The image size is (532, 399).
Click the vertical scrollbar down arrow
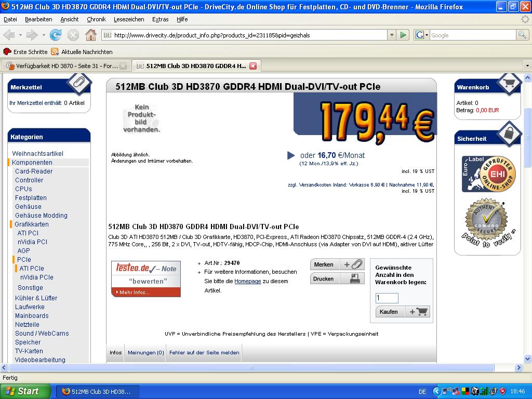coord(527,358)
